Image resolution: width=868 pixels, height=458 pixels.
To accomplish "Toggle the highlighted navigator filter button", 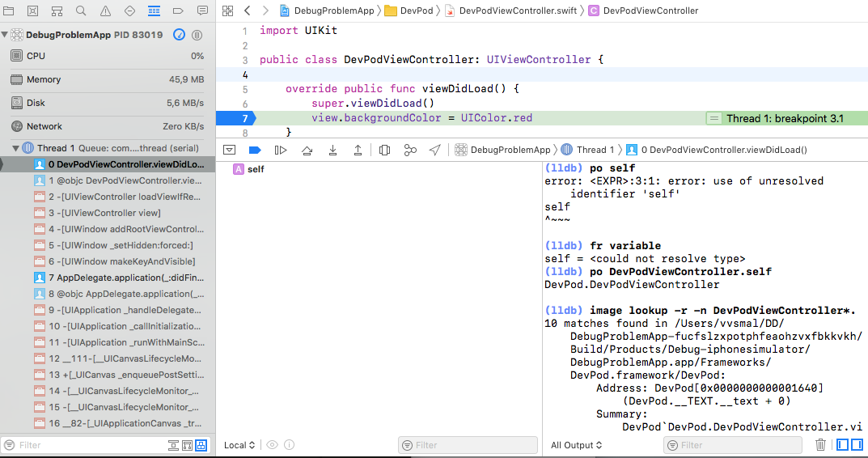I will [x=201, y=445].
